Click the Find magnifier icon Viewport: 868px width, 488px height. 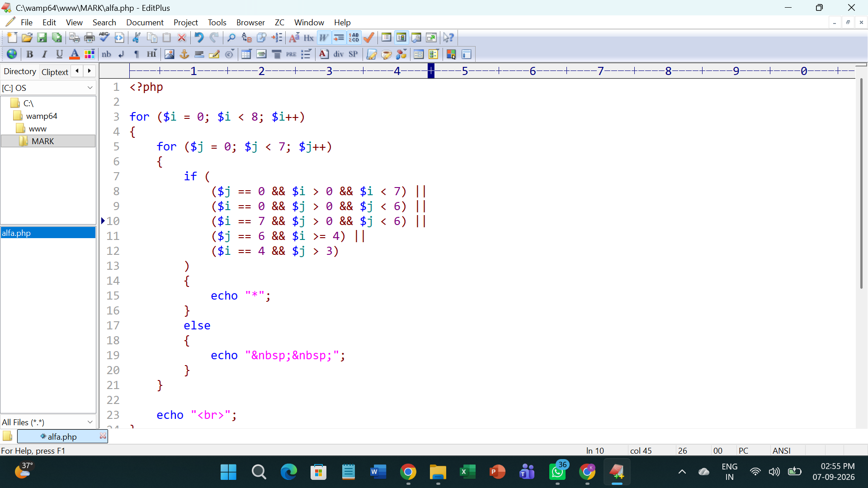coord(231,38)
